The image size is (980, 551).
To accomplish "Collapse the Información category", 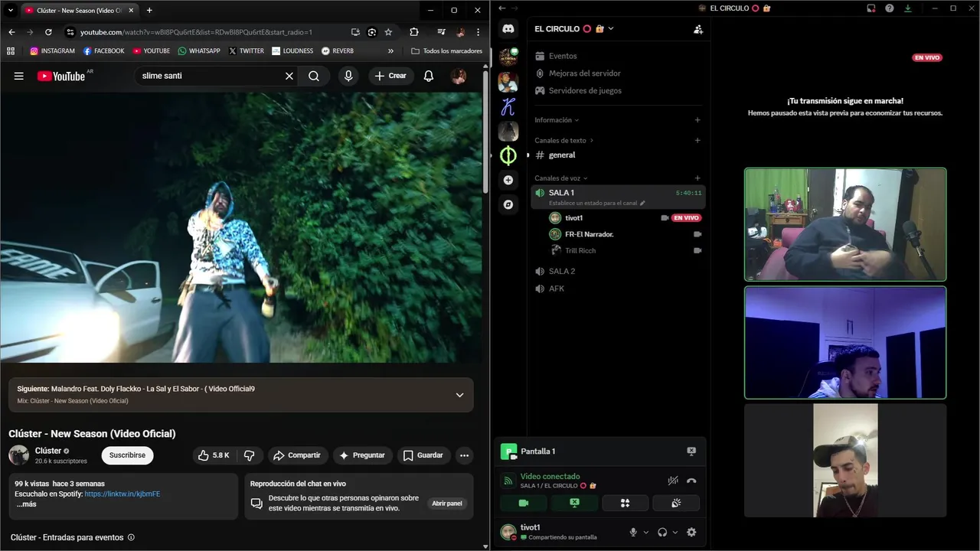I will click(557, 120).
